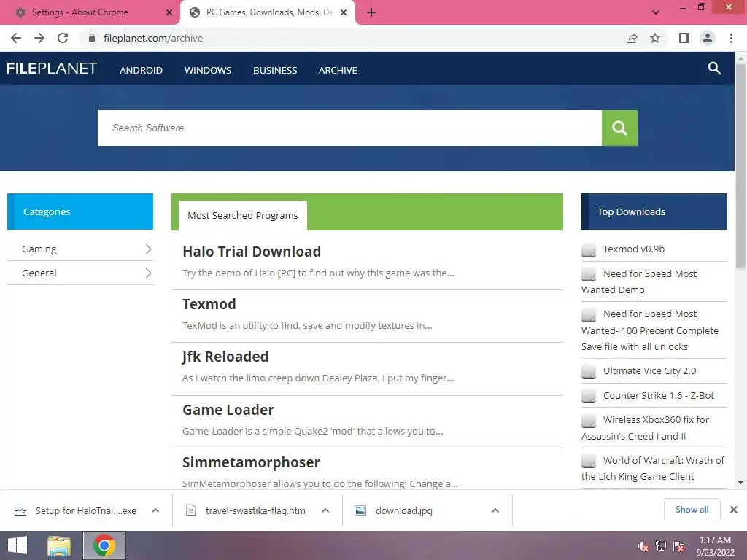Image resolution: width=747 pixels, height=560 pixels.
Task: Select General in Categories list
Action: click(39, 273)
